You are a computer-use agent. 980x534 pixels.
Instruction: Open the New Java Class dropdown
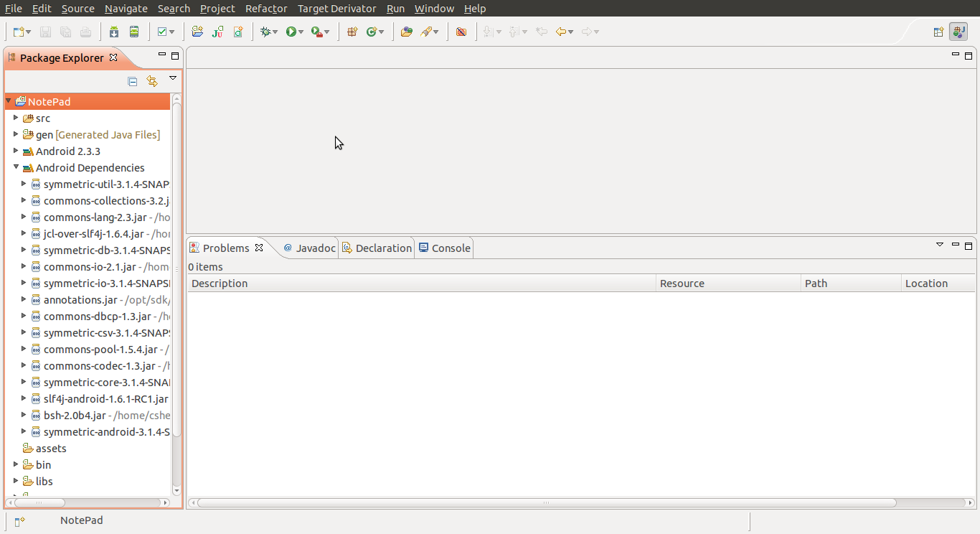pos(382,32)
